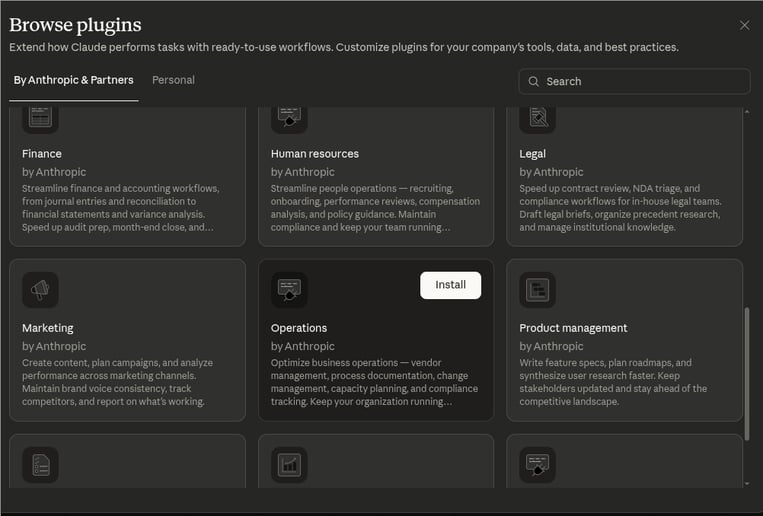Screen dimensions: 763x516
Task: Install the Operations plugin
Action: click(450, 285)
